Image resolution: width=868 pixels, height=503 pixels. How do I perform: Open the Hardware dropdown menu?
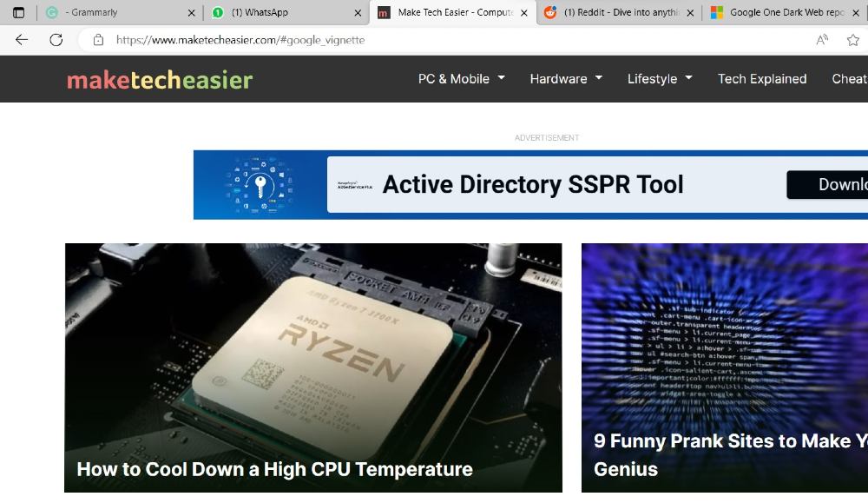coord(565,79)
